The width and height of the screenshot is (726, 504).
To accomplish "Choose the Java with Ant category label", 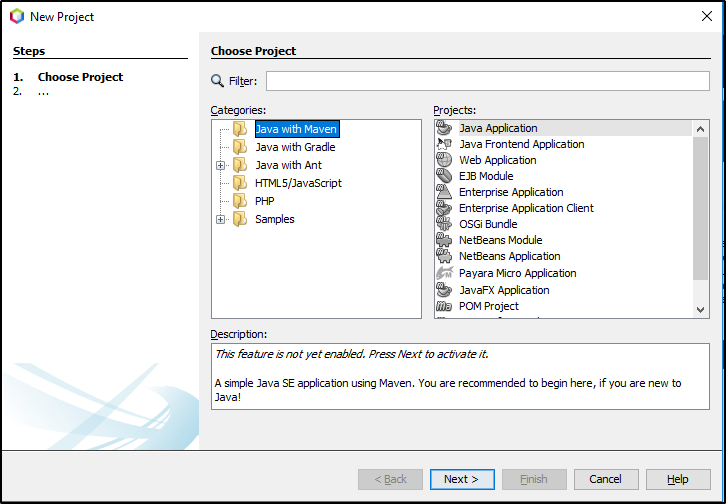I will (288, 165).
